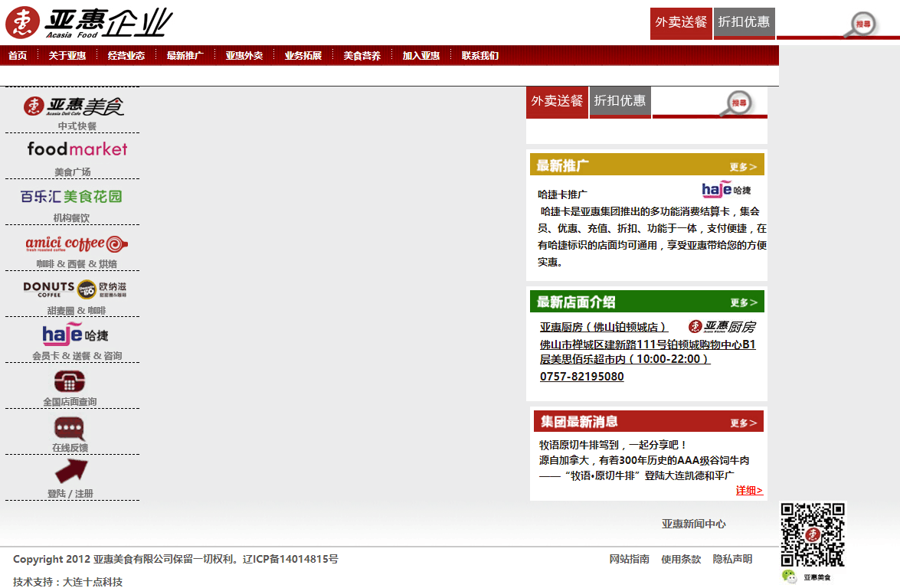Image resolution: width=900 pixels, height=588 pixels.
Task: Open the foodmarket 美食广场 logo
Action: click(x=77, y=149)
